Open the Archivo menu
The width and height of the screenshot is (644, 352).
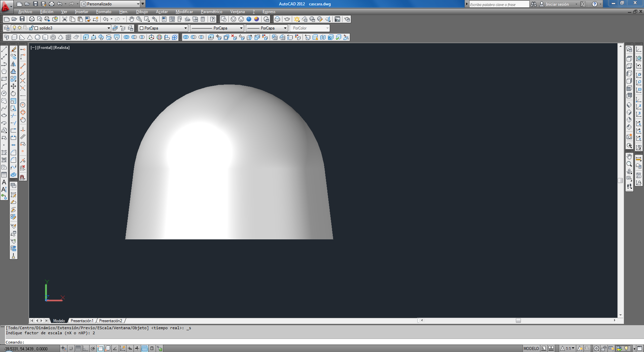(x=25, y=12)
